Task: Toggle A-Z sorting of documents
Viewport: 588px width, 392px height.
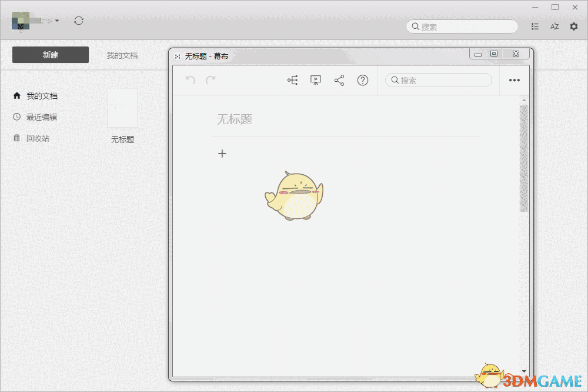Action: point(554,26)
